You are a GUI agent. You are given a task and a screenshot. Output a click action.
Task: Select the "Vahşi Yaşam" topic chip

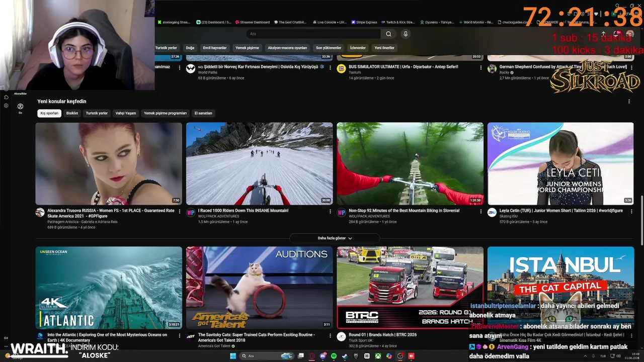pyautogui.click(x=126, y=113)
